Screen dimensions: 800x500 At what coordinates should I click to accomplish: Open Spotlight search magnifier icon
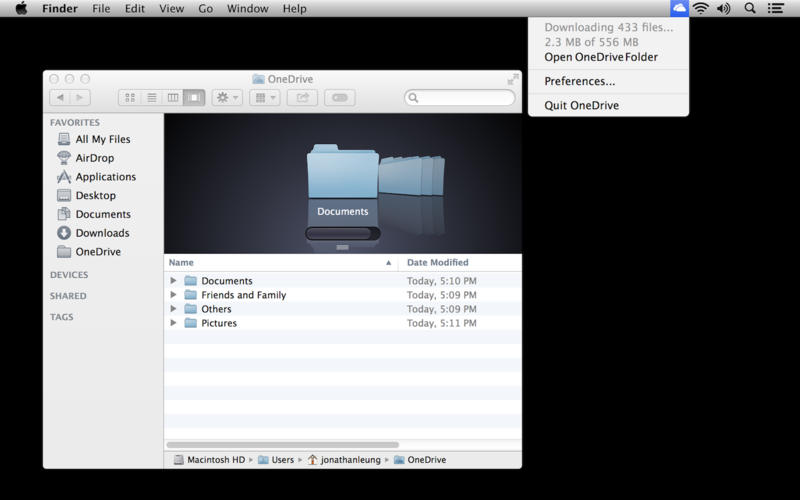pos(750,8)
